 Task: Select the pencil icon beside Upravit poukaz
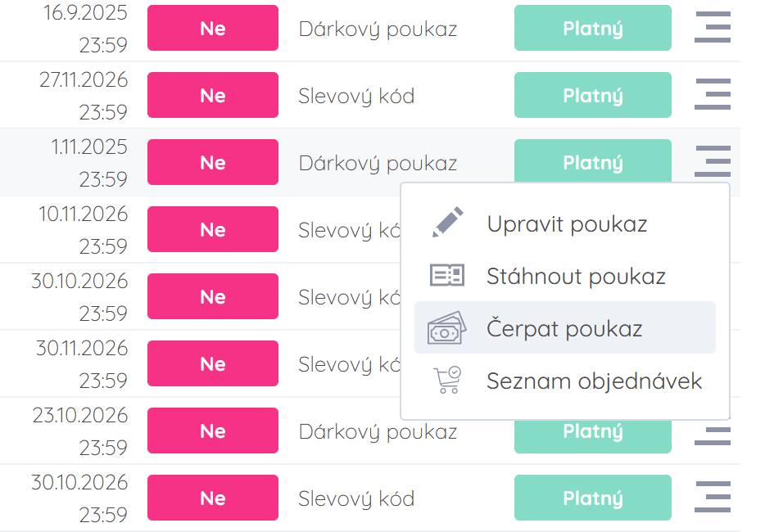446,221
